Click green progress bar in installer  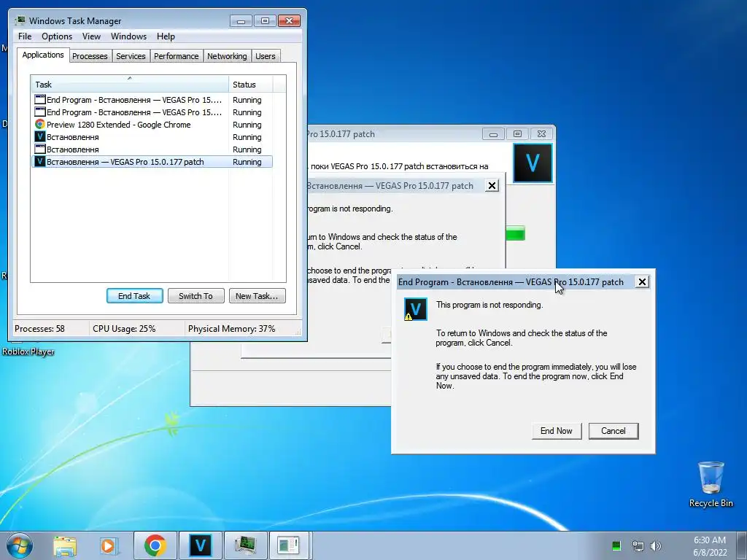(x=516, y=233)
